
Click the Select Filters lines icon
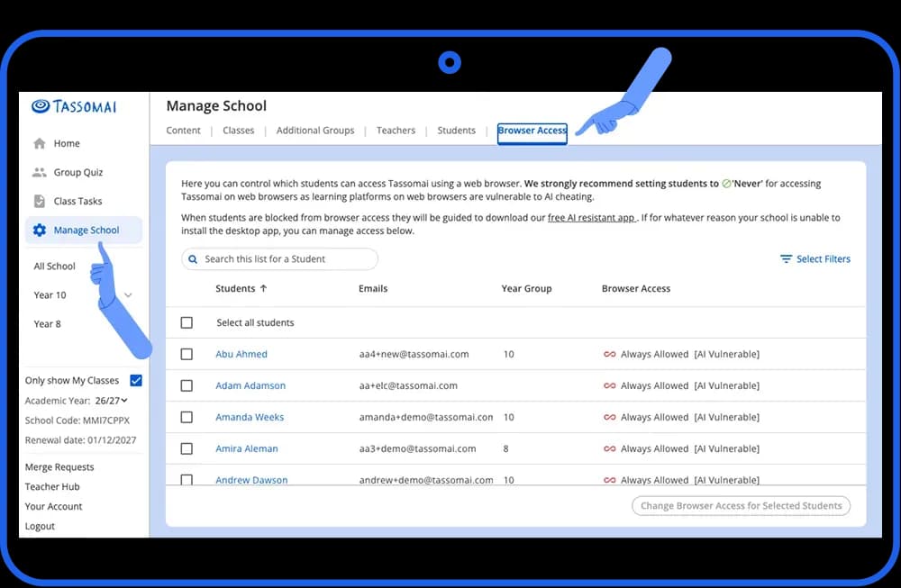point(786,259)
